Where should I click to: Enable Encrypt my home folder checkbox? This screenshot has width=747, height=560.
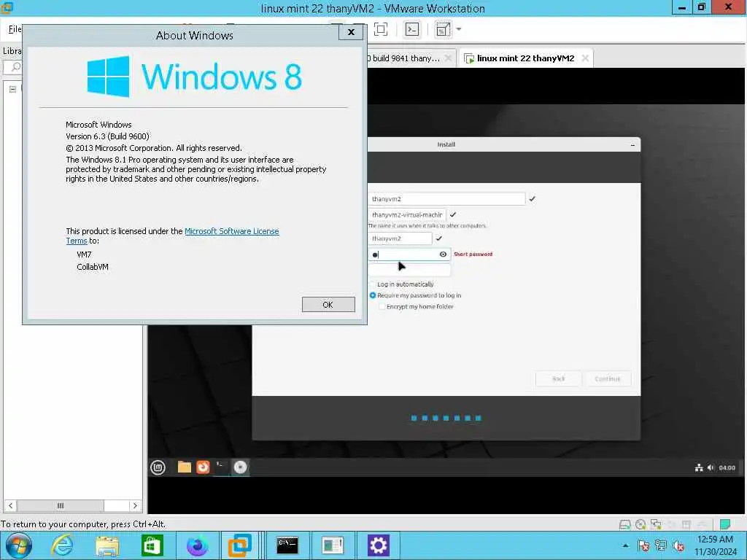(382, 307)
